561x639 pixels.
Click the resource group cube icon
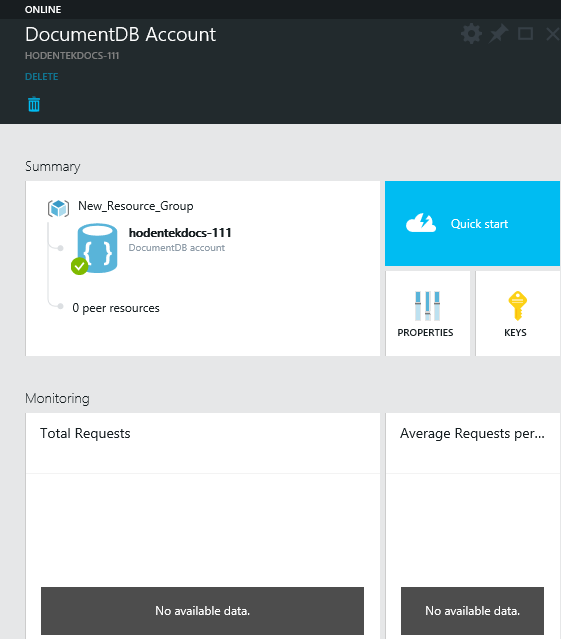point(58,208)
